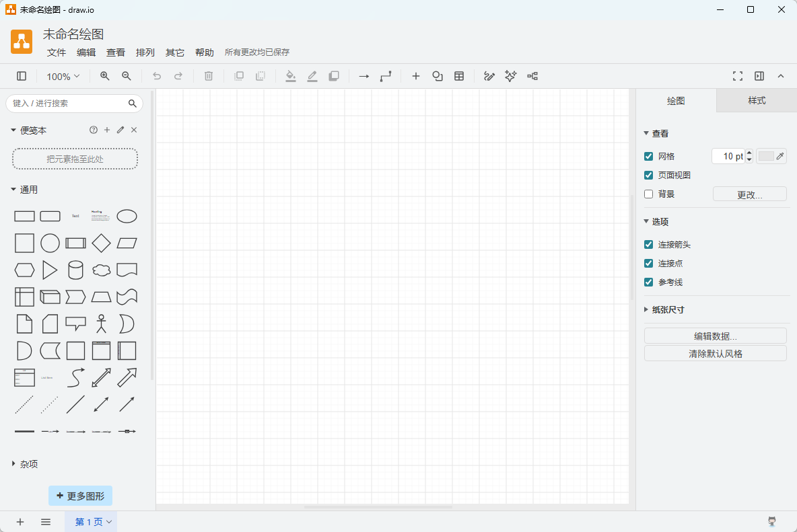The width and height of the screenshot is (797, 532).
Task: Click the send to back icon
Action: (x=261, y=76)
